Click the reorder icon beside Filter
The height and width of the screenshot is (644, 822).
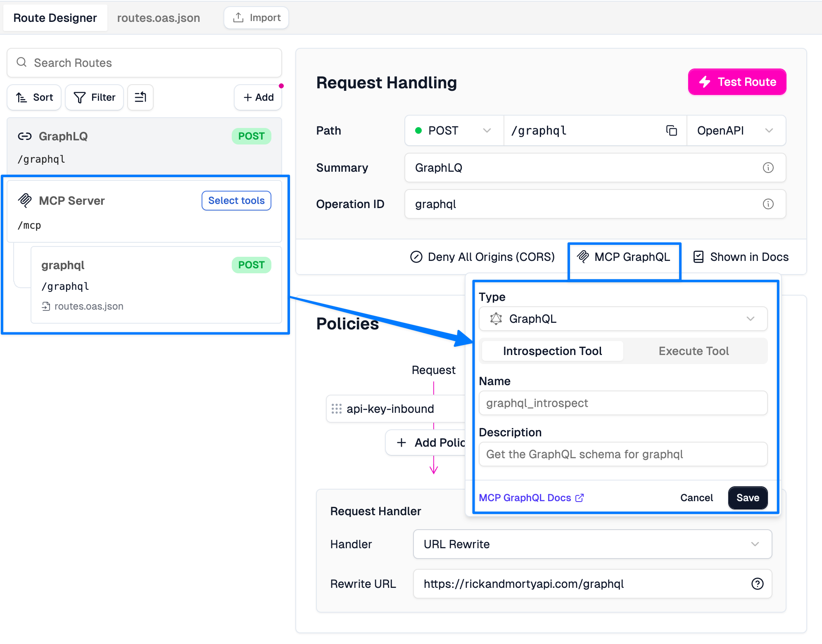pos(140,97)
